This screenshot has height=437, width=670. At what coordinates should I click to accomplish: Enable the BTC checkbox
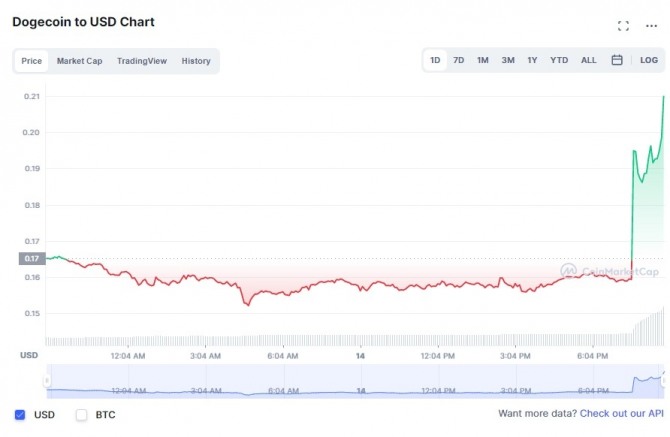tap(82, 414)
